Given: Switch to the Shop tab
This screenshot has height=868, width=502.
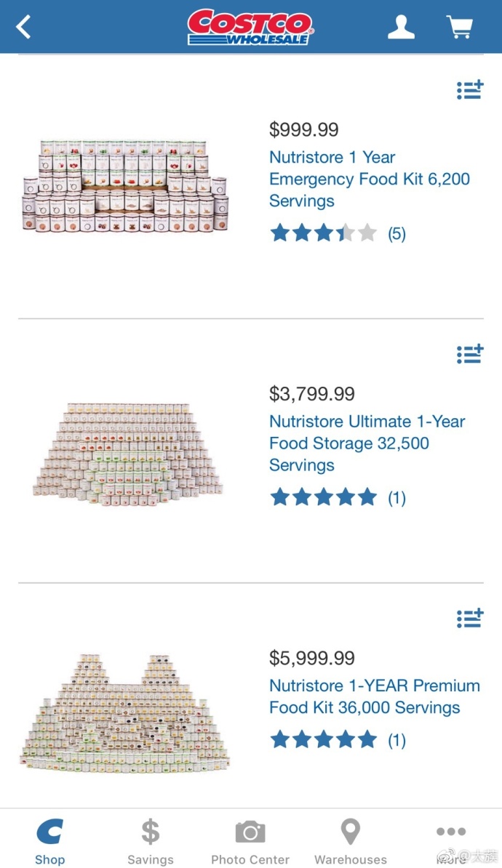Looking at the screenshot, I should pos(49,840).
